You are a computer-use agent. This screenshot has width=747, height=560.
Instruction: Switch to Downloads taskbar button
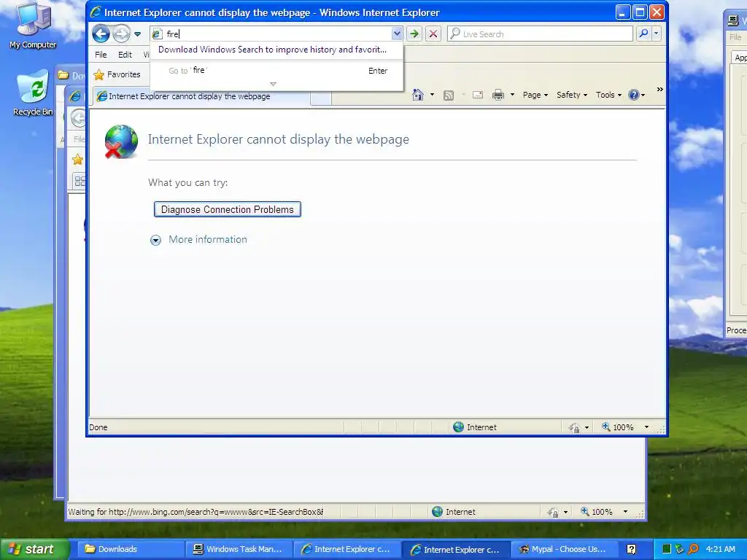click(x=129, y=550)
